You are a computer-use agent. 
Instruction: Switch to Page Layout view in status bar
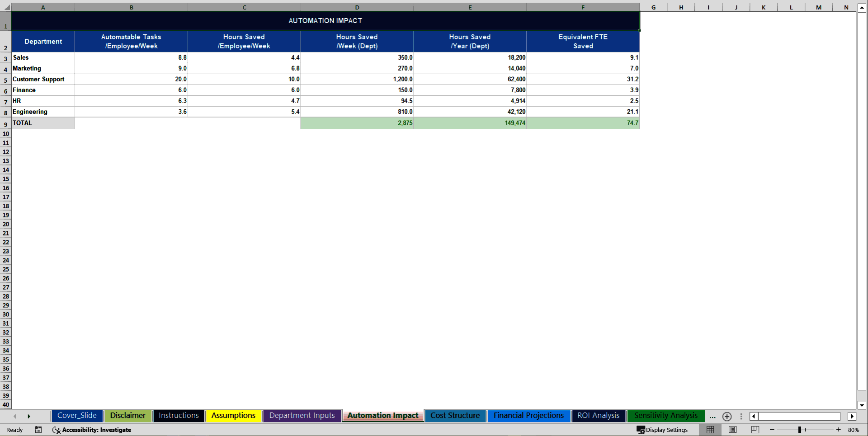(x=733, y=430)
